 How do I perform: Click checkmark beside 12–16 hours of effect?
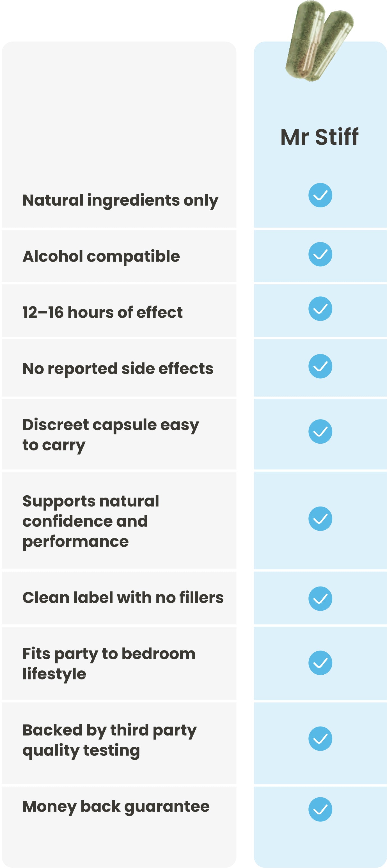click(320, 309)
